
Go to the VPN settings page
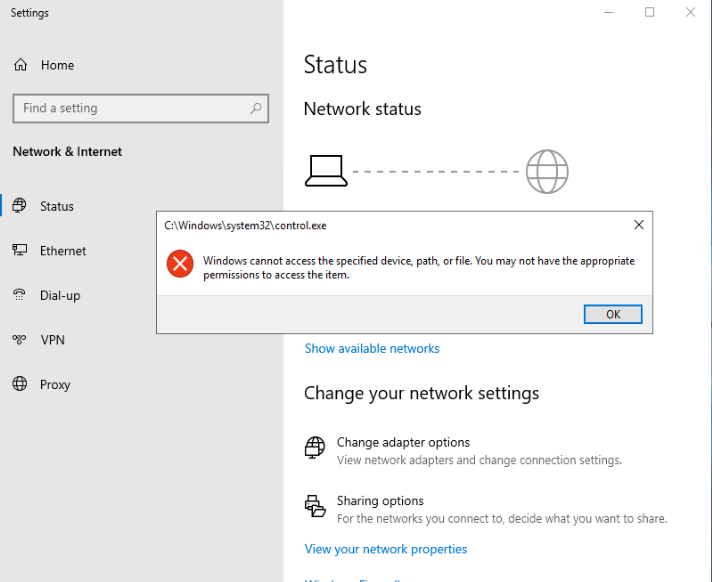click(x=52, y=340)
